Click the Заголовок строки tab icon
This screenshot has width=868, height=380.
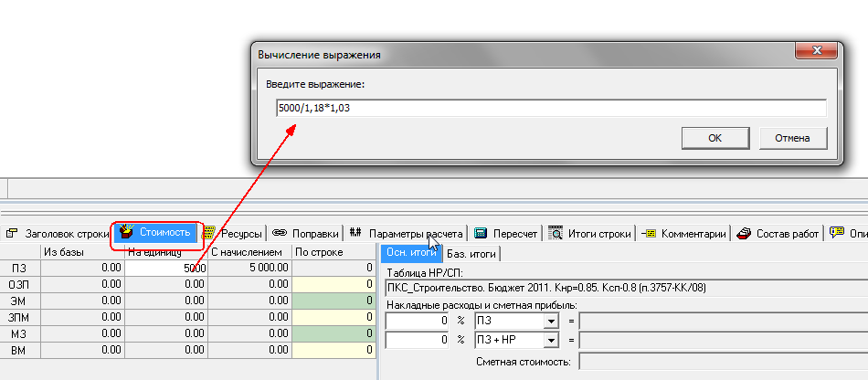coord(12,234)
